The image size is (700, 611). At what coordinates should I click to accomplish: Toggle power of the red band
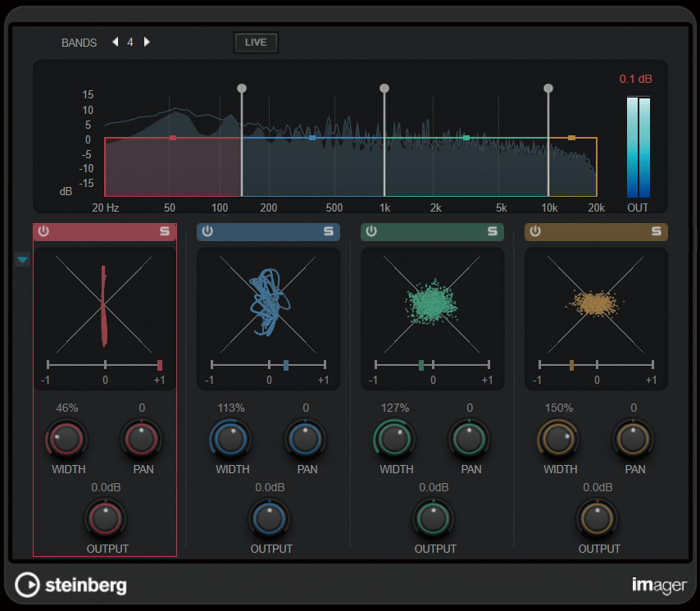(x=43, y=231)
